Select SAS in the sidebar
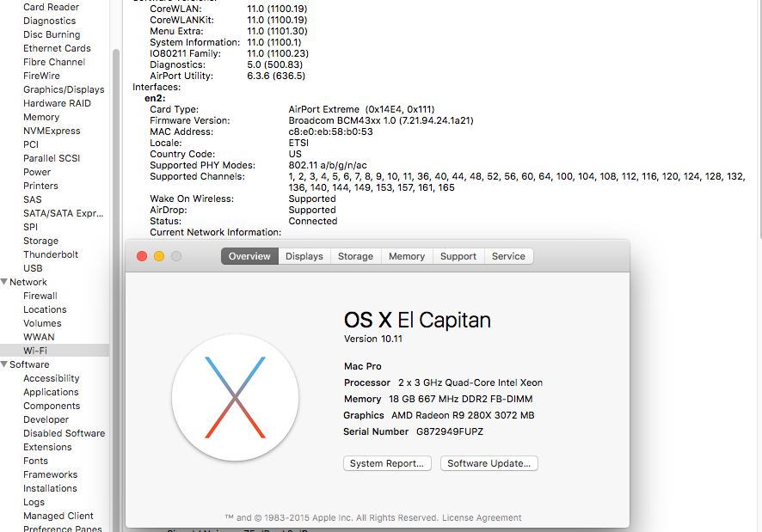 tap(32, 199)
